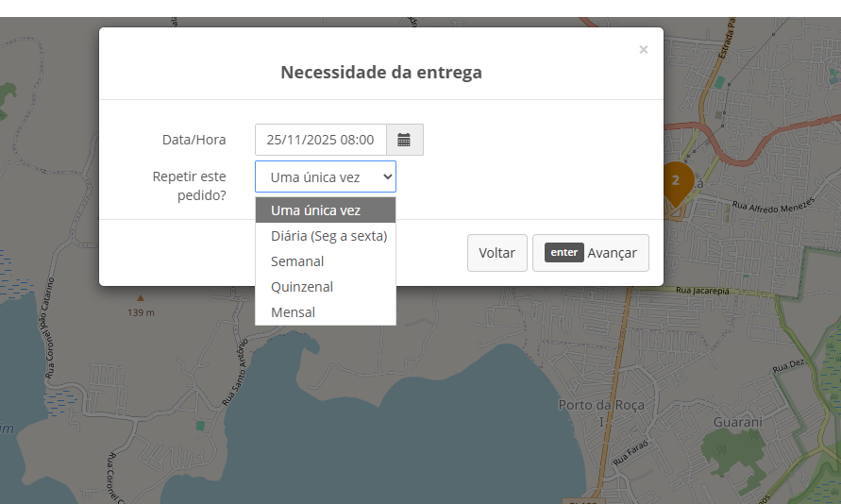Pick the 'Quinzenal' repeat option
The image size is (841, 504).
tap(326, 287)
